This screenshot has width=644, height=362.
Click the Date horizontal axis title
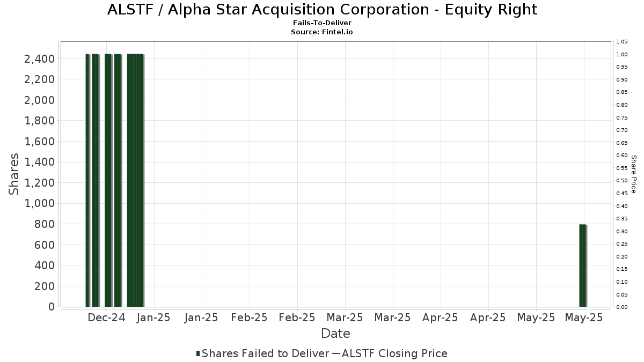(335, 334)
